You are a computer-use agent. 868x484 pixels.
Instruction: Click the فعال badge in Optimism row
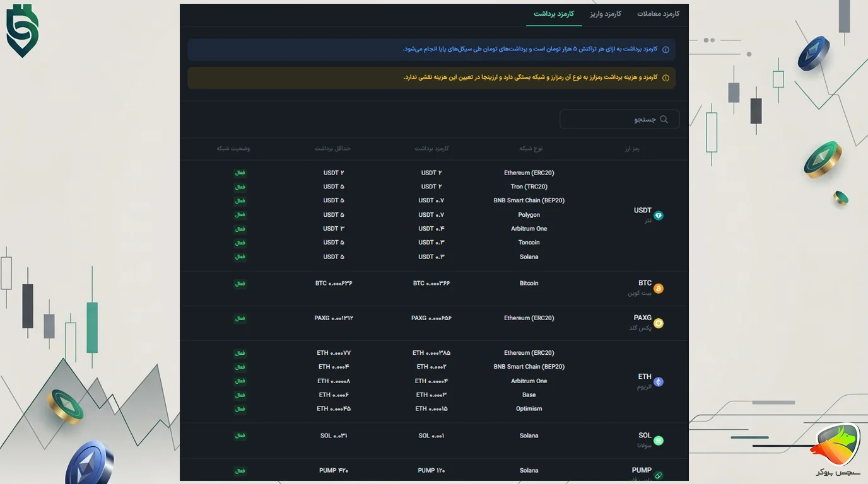pos(240,409)
